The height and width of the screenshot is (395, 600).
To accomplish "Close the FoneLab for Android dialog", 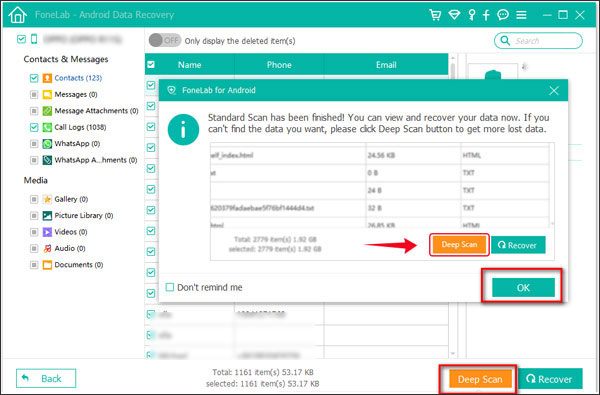I will [x=554, y=91].
